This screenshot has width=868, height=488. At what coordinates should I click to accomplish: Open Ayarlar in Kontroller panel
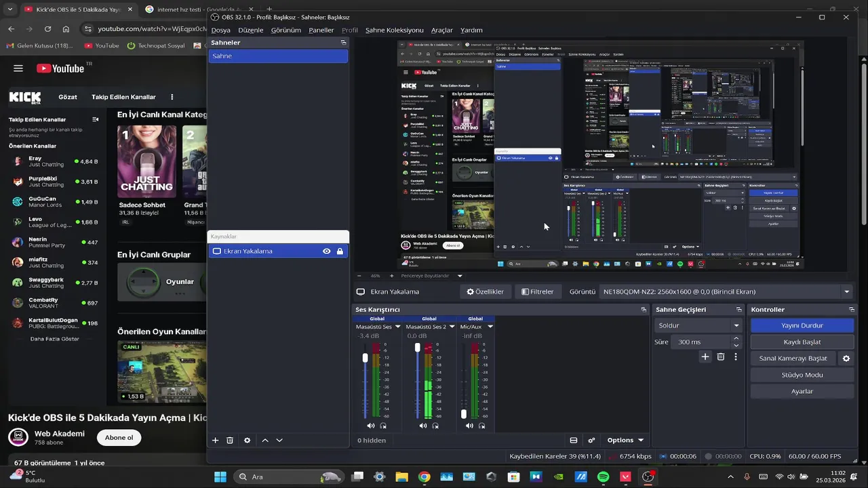coord(802,391)
